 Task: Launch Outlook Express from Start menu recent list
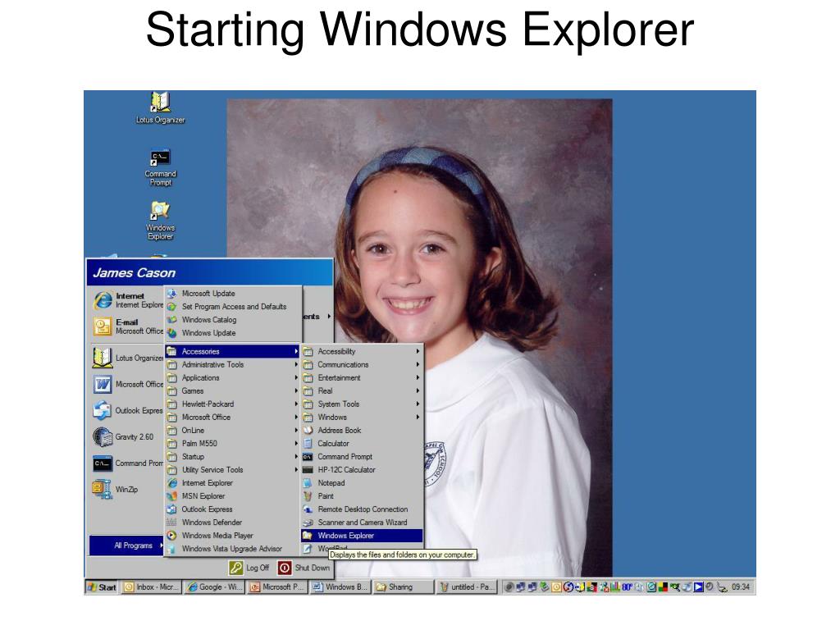click(x=129, y=410)
